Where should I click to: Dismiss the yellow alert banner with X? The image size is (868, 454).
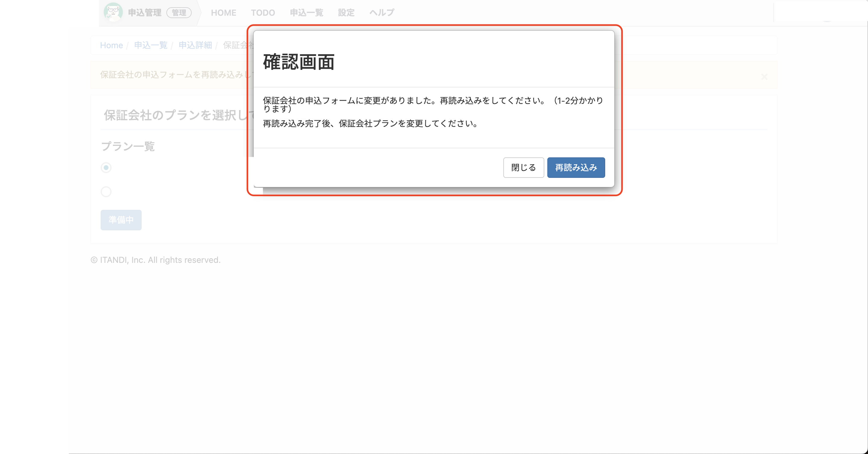764,77
